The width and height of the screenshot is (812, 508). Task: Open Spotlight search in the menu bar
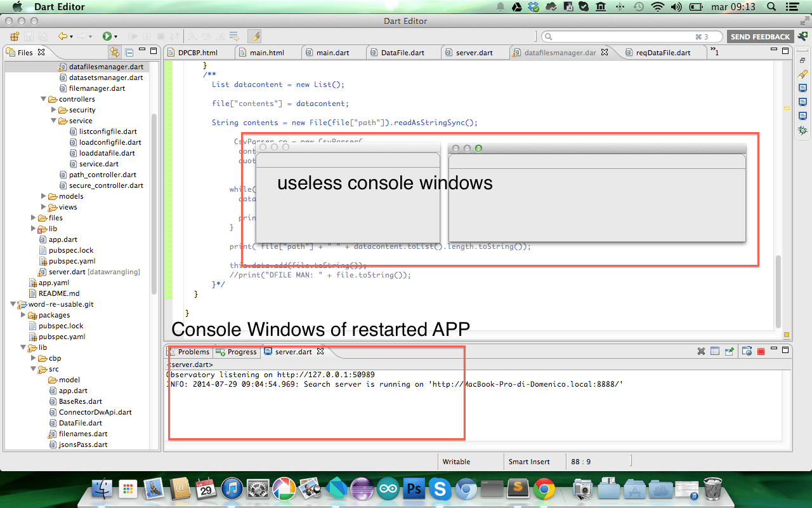(x=771, y=7)
